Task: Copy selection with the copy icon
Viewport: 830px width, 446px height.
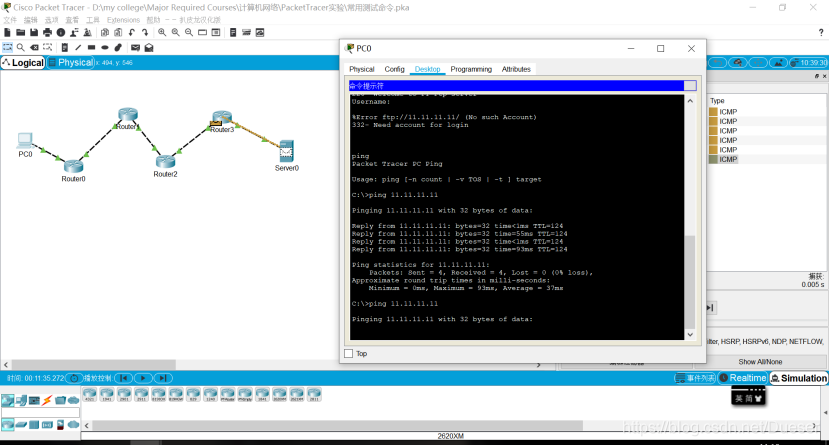Action: 105,33
